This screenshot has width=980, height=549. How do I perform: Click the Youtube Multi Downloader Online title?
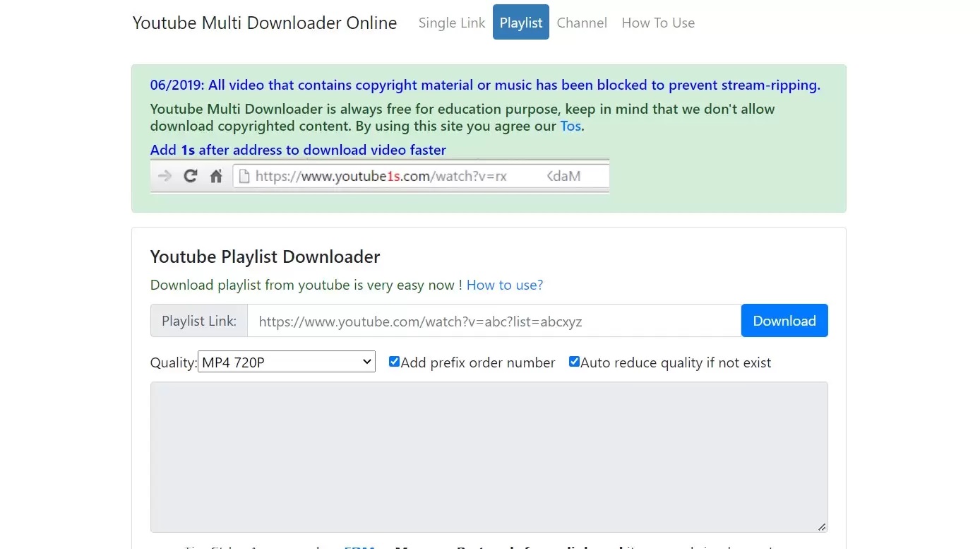coord(265,23)
